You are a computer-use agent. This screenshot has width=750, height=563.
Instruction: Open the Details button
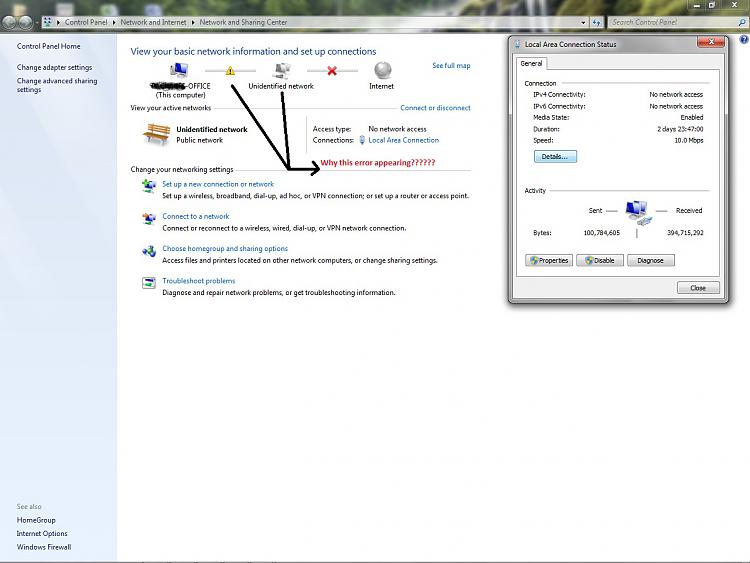(555, 156)
